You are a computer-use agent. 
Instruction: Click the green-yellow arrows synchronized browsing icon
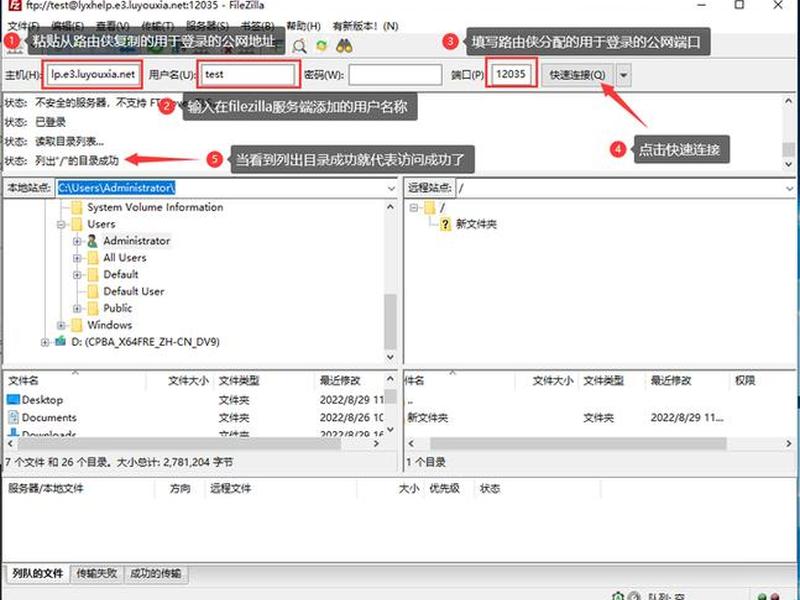pos(321,46)
